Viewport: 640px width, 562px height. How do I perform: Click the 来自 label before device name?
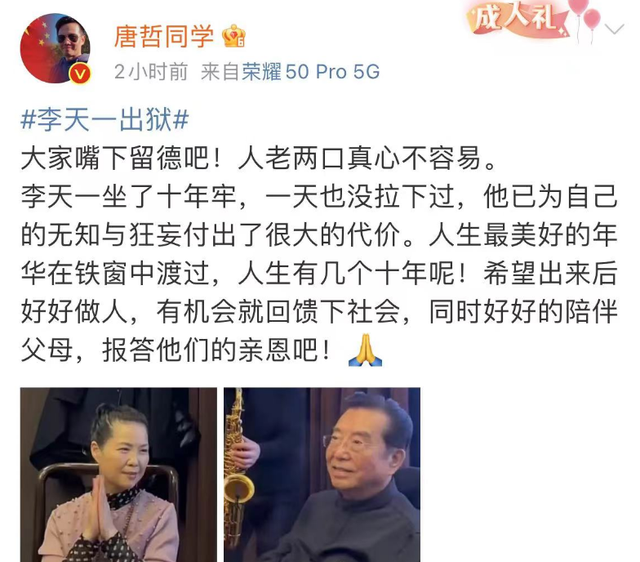pos(220,72)
